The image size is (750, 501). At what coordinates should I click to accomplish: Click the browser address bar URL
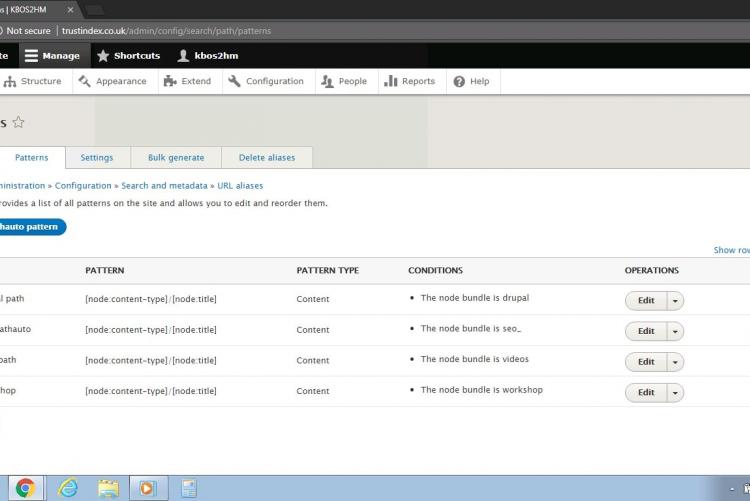coord(166,31)
